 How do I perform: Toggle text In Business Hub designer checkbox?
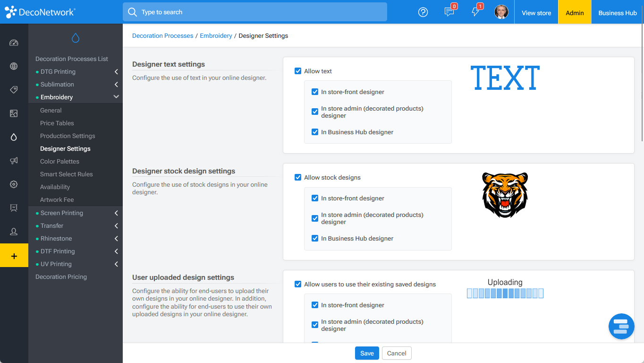[x=315, y=132]
